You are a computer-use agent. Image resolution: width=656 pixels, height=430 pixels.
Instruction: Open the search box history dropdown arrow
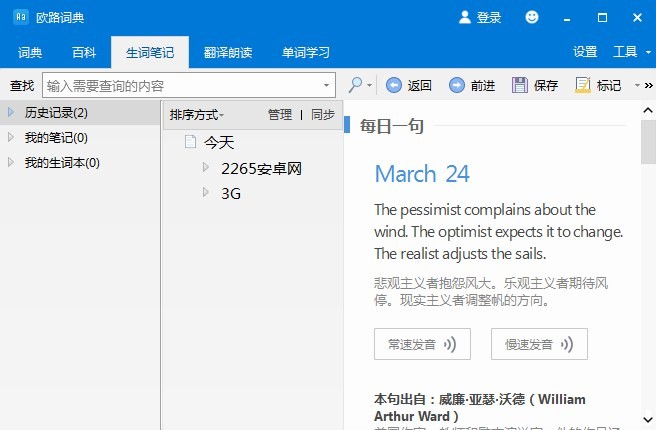click(326, 85)
